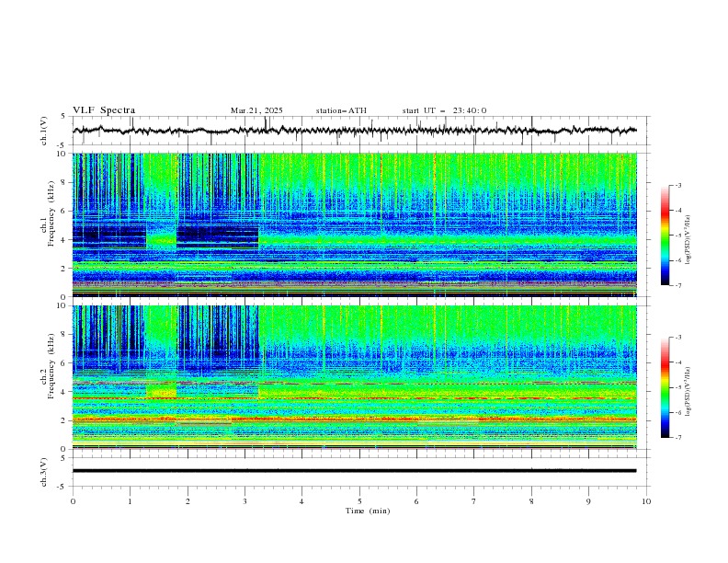Click the time axis tick label "0"
Viewport: 728px width, 563px height.
click(73, 501)
